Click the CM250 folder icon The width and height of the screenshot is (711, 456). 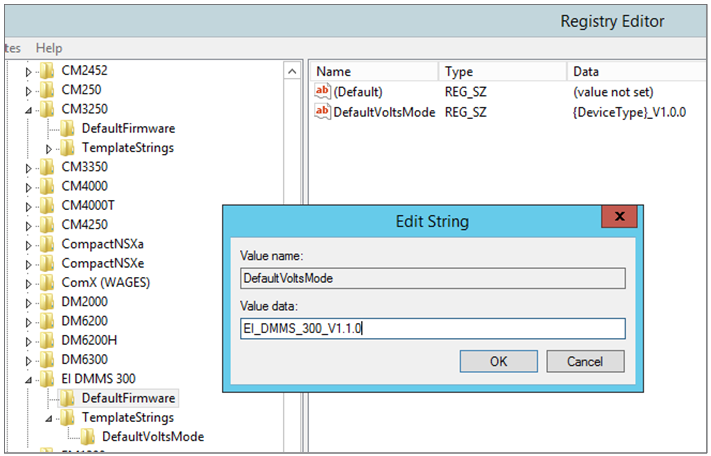coord(47,90)
